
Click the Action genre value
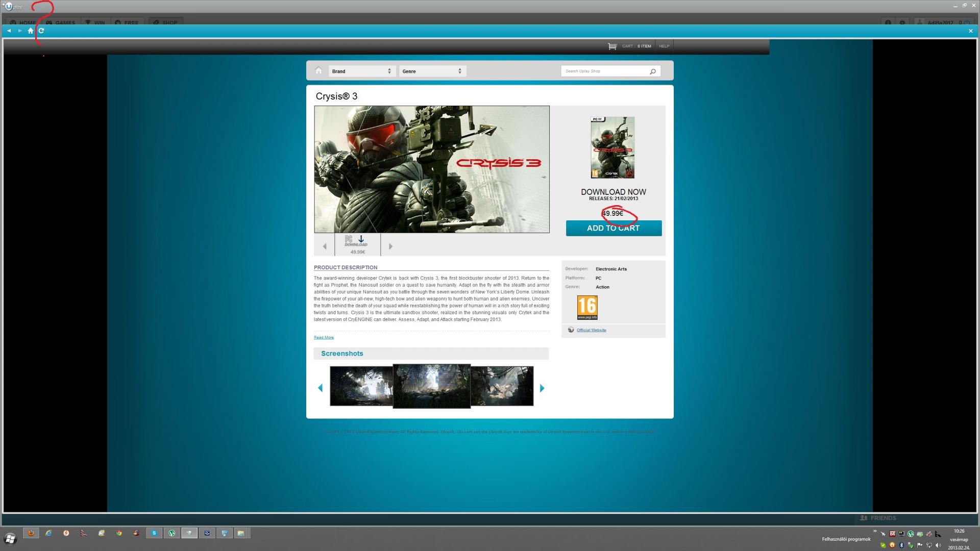pos(602,287)
